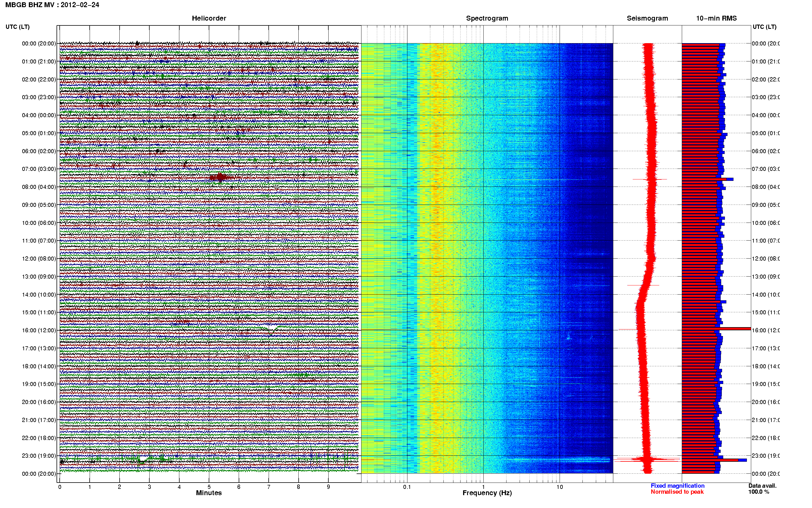Click the left UTC (LT) axis label

[17, 27]
